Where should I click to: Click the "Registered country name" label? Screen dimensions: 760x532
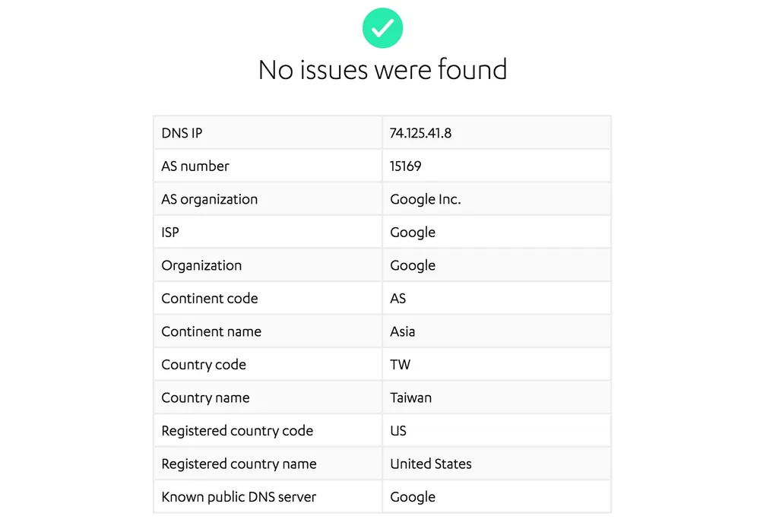point(239,464)
